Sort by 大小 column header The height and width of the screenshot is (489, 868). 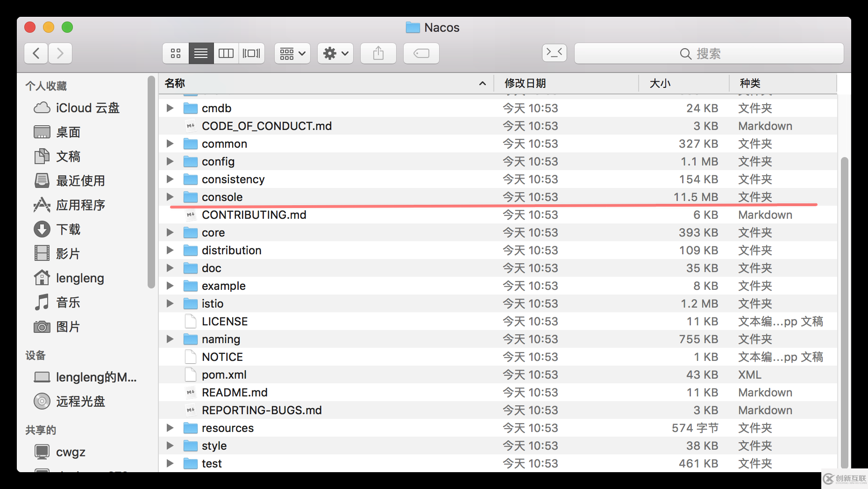684,83
